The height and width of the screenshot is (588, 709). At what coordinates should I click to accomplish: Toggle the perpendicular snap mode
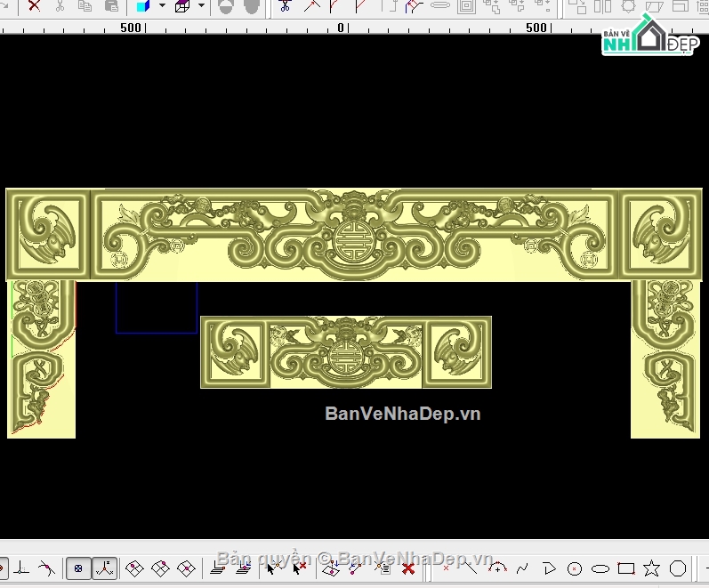(21, 568)
